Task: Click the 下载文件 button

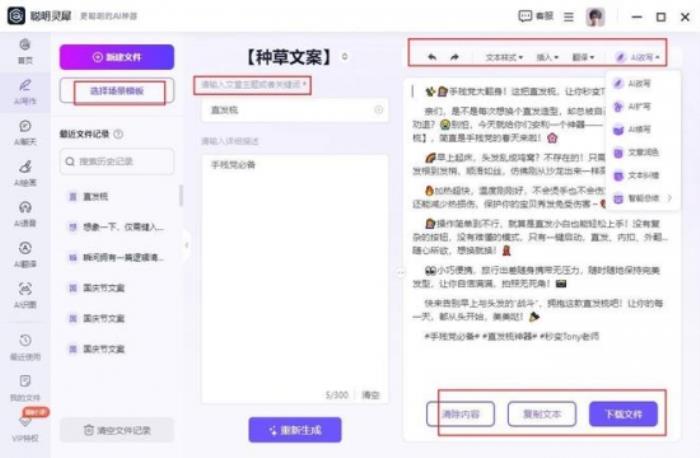Action: tap(623, 414)
